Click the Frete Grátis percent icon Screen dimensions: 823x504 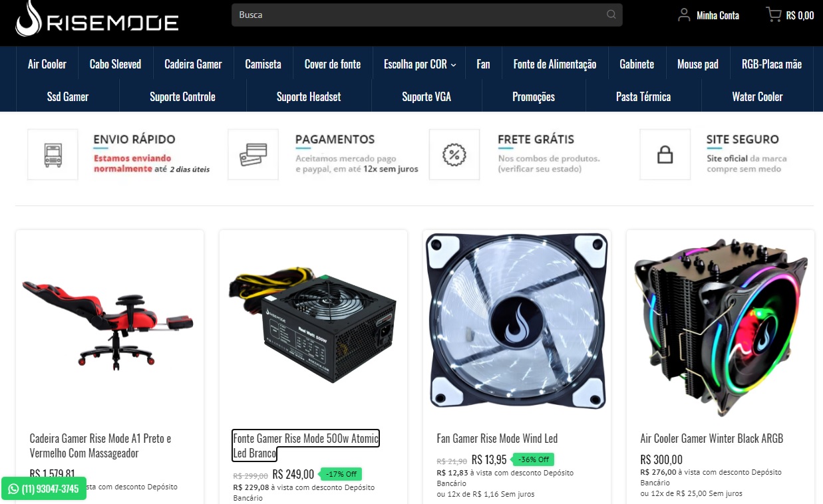pos(454,154)
